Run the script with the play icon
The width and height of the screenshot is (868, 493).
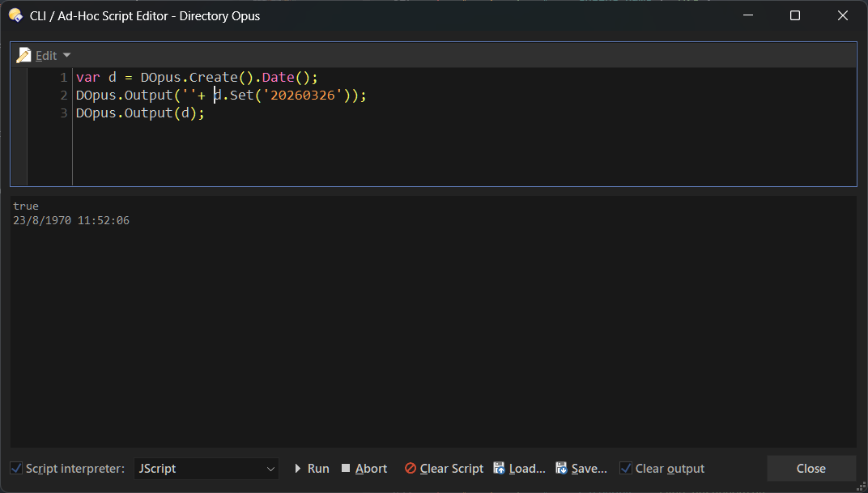pos(298,469)
